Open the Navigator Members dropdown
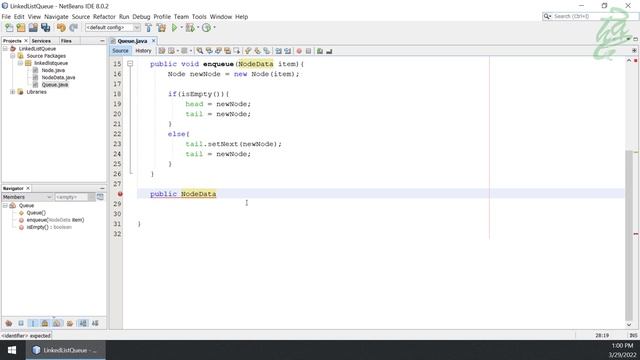The width and height of the screenshot is (640, 360). [x=27, y=197]
